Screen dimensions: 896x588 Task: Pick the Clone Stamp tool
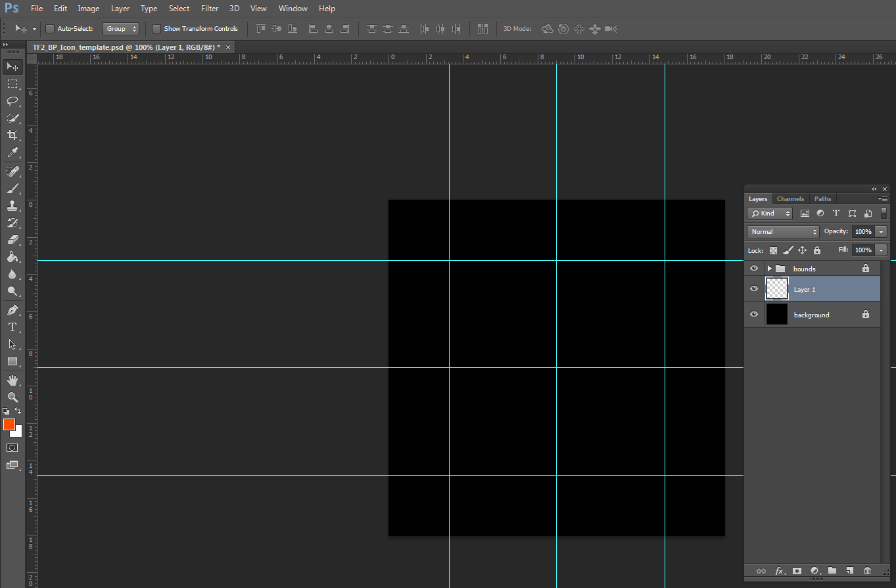coord(12,206)
